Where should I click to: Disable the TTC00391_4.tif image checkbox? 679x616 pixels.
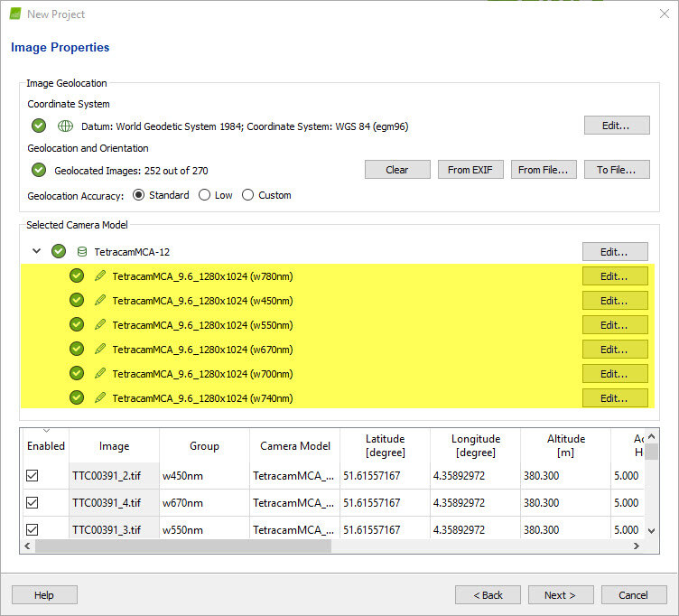33,503
